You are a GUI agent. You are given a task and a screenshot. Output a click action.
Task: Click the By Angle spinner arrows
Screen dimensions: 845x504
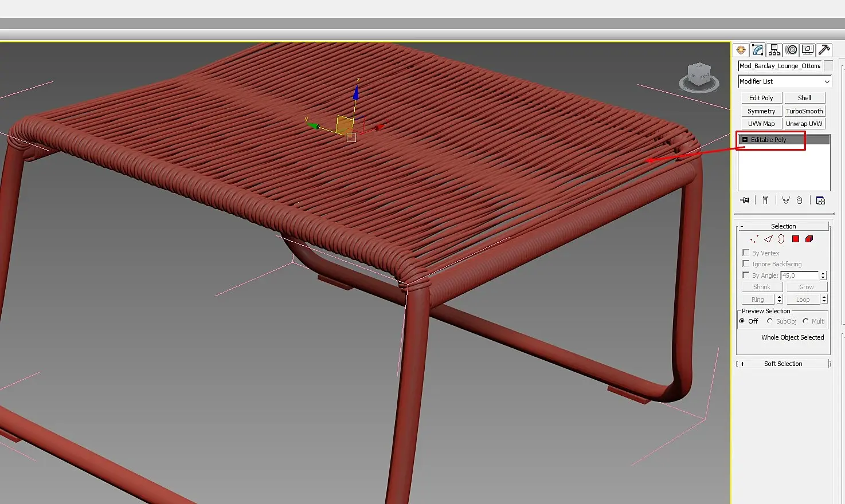click(x=823, y=275)
